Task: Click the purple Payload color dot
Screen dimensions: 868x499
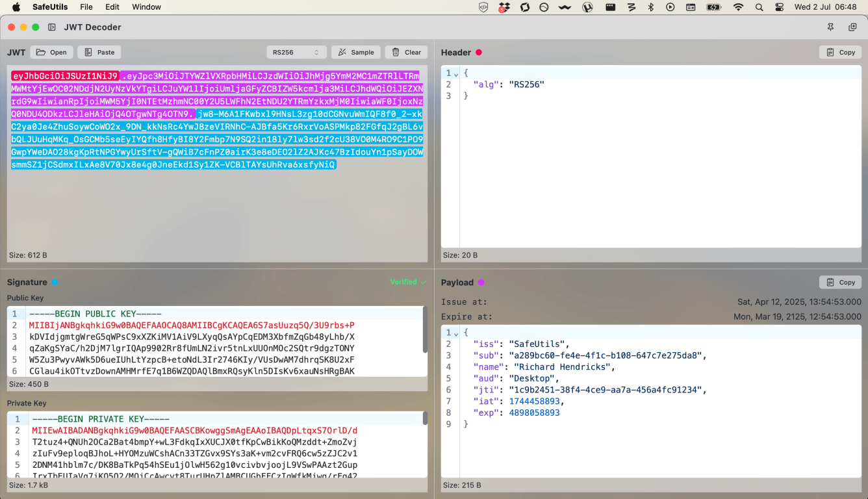Action: 481,283
